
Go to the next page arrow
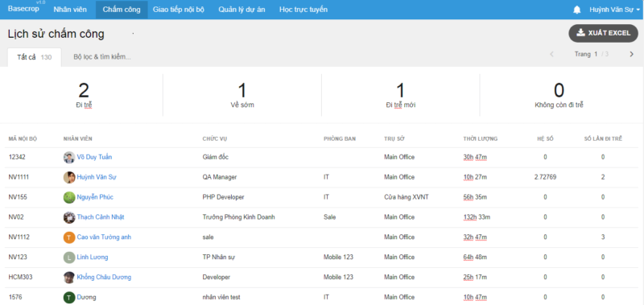tap(632, 54)
